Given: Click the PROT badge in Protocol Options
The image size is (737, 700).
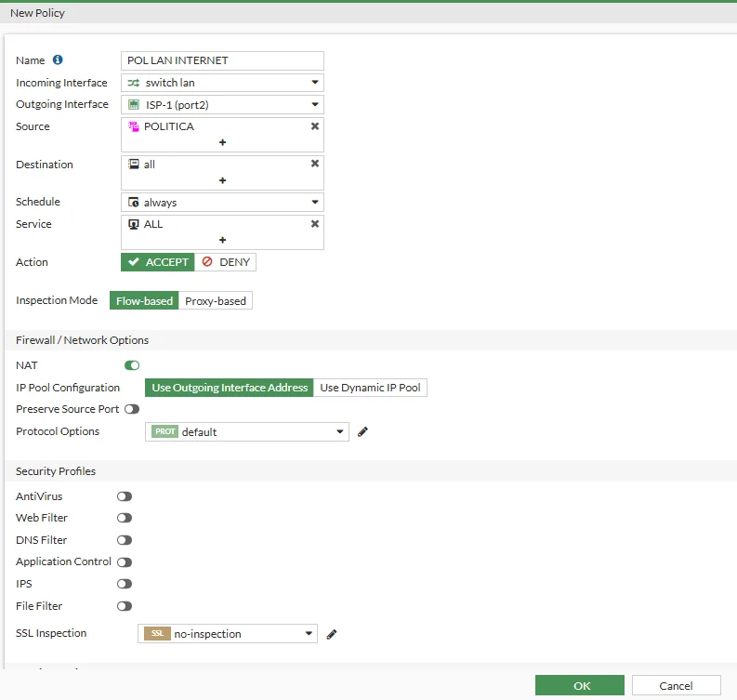Looking at the screenshot, I should coord(165,431).
